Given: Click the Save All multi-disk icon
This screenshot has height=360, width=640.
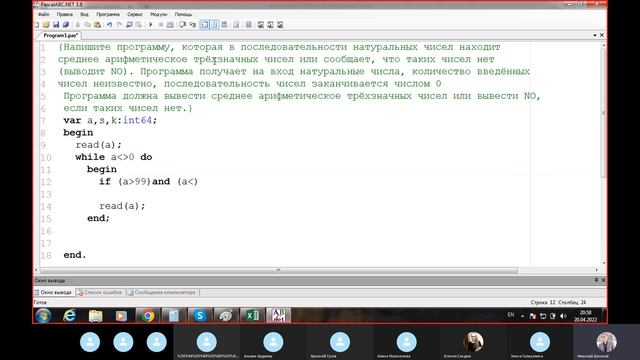Looking at the screenshot, I should pyautogui.click(x=66, y=25).
